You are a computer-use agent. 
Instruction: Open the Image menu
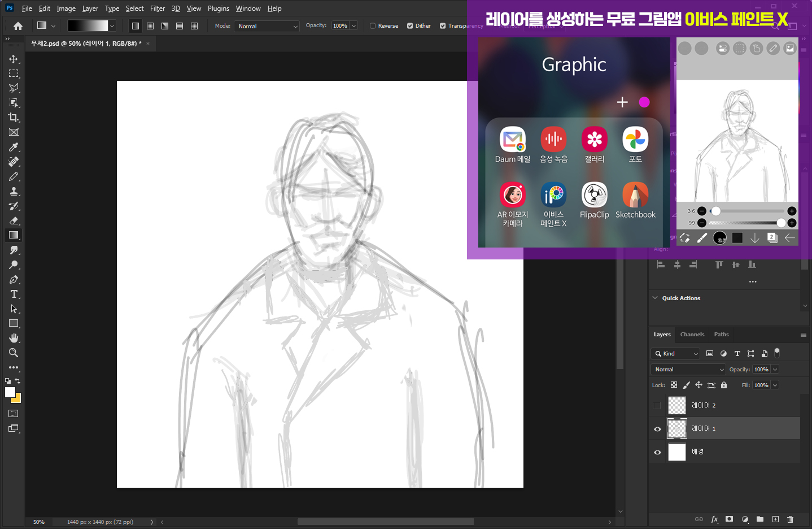[66, 8]
